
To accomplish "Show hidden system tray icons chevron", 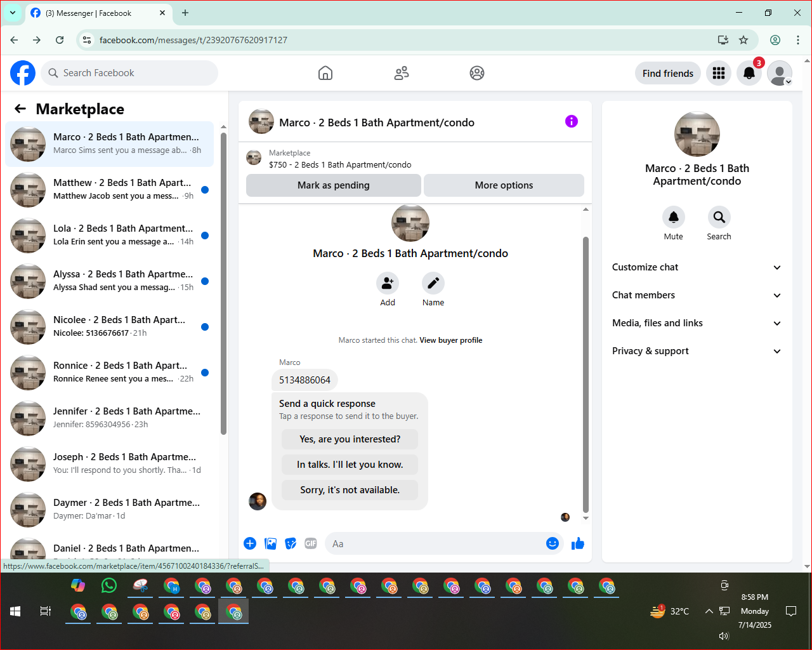I will click(709, 611).
